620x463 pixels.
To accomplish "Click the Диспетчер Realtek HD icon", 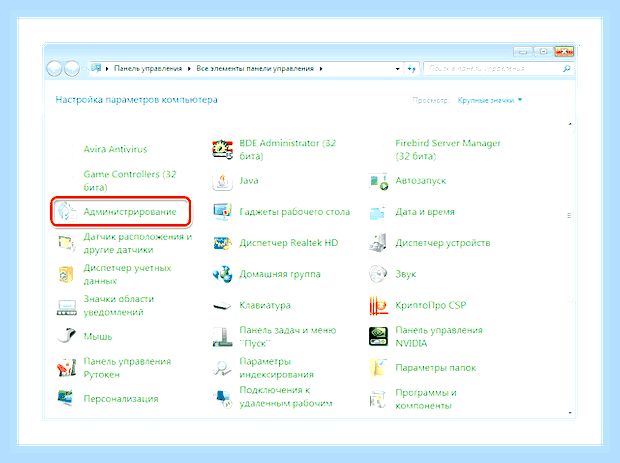I will pyautogui.click(x=223, y=243).
